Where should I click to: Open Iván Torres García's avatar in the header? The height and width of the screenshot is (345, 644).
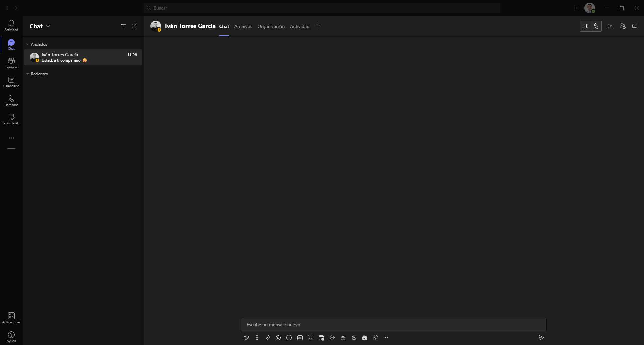pos(156,26)
